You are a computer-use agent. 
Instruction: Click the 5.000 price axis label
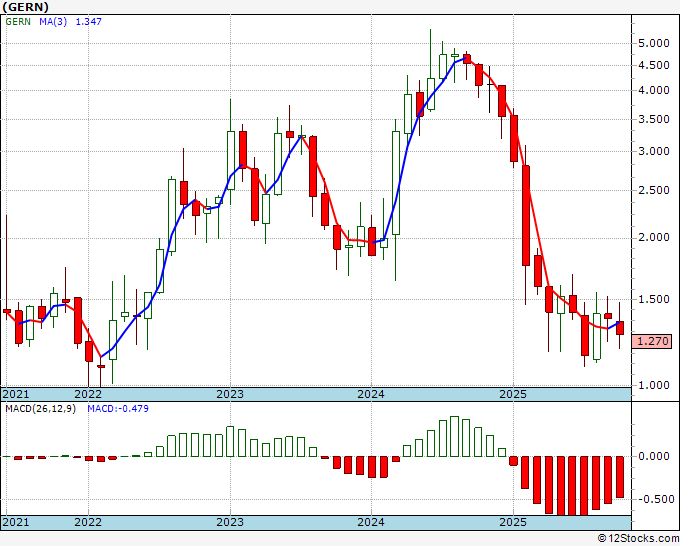click(x=654, y=43)
